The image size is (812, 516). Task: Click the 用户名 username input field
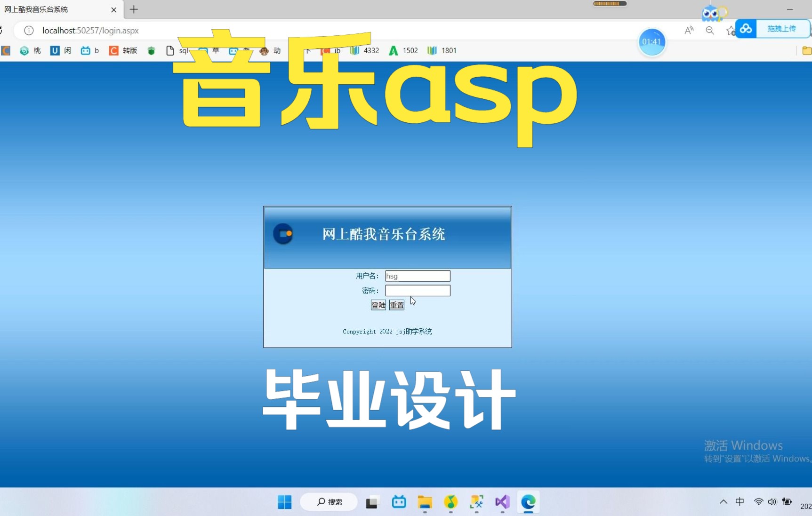coord(418,276)
